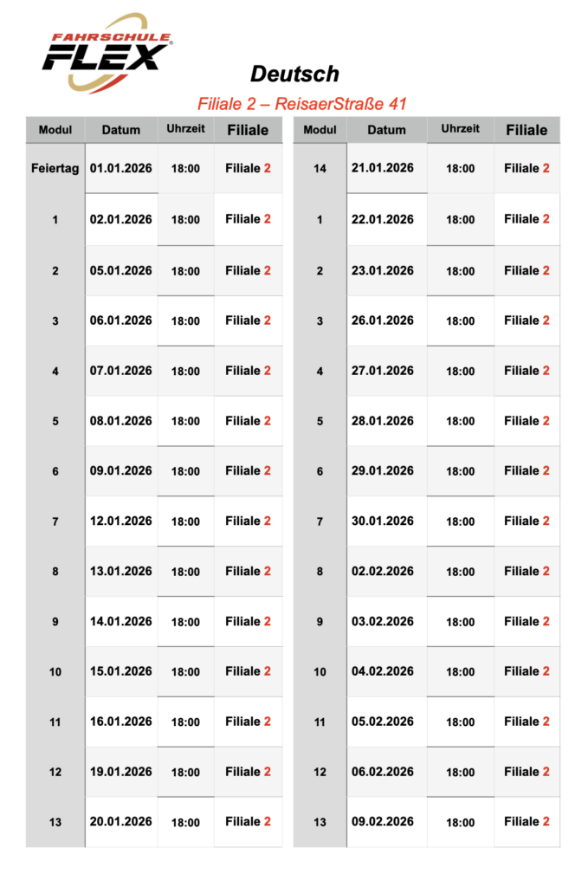Select module 14 cell
The image size is (588, 887).
tap(320, 168)
